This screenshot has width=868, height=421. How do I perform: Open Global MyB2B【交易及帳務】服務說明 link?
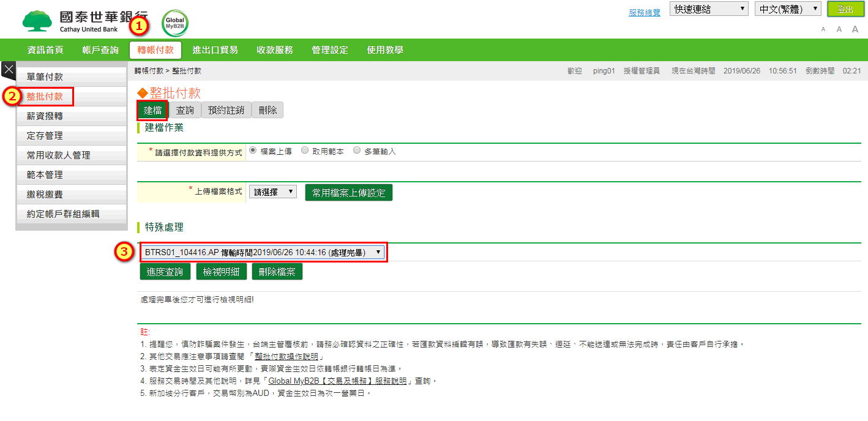337,381
